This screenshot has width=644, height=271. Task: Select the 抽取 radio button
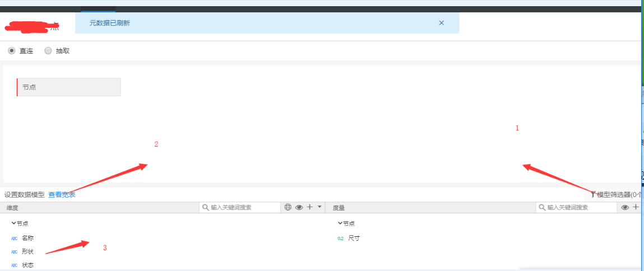pos(48,51)
